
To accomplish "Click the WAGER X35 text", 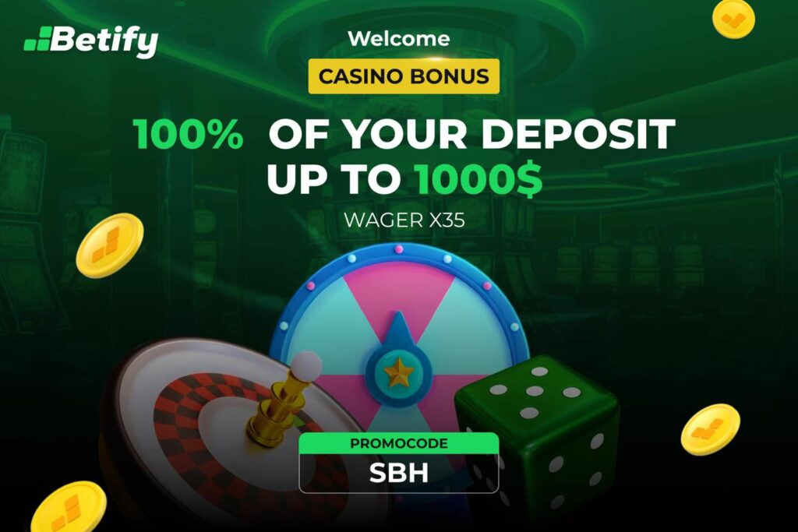I will [x=404, y=220].
